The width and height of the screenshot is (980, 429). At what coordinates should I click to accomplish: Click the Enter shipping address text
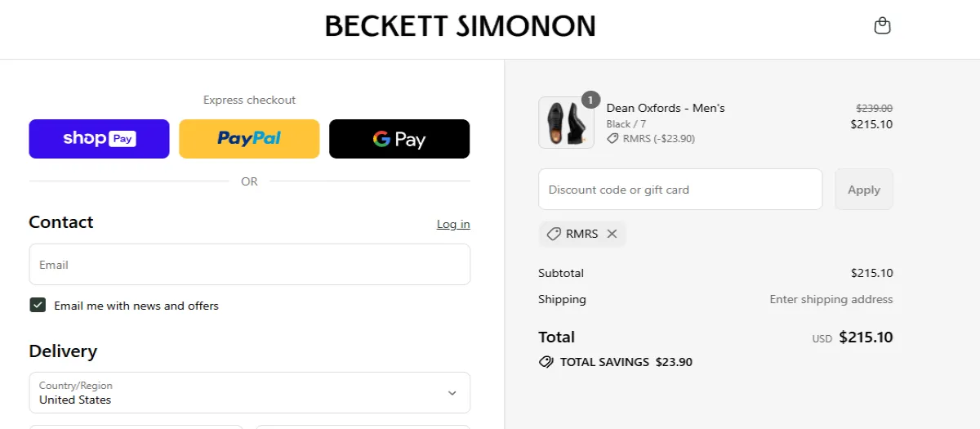831,300
